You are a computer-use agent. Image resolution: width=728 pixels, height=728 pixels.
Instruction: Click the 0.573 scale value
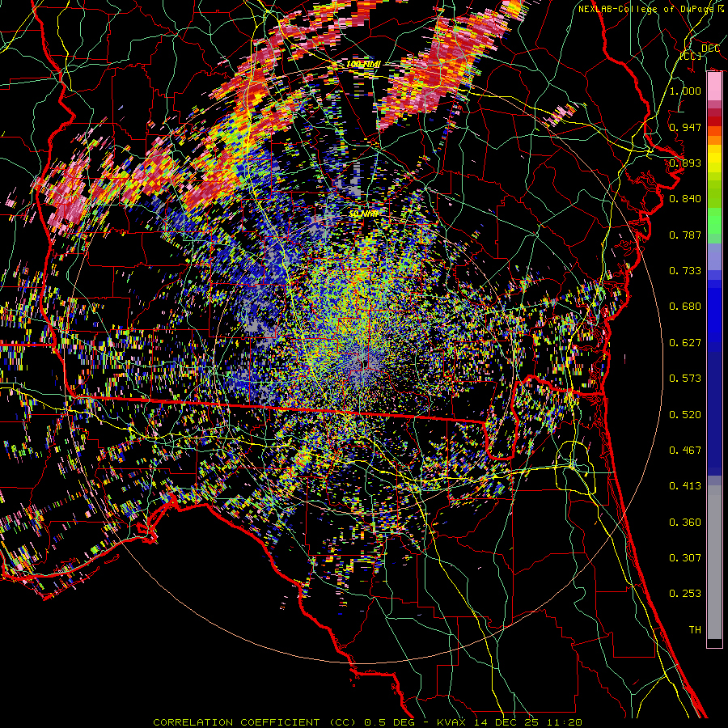click(685, 379)
